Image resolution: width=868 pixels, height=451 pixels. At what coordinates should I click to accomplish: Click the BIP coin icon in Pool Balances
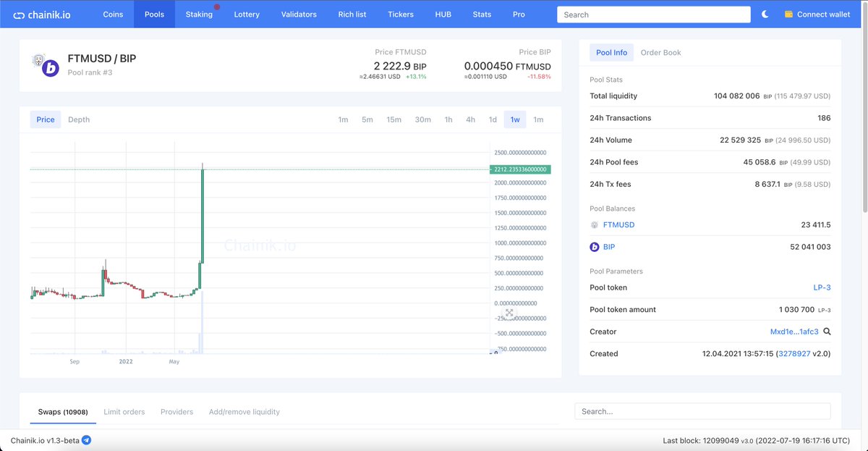(595, 247)
